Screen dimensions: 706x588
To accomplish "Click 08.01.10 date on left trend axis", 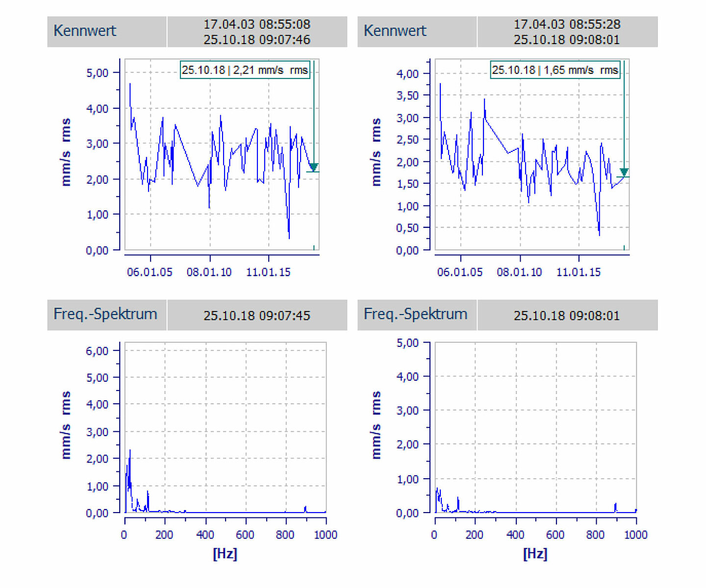I will pyautogui.click(x=209, y=272).
